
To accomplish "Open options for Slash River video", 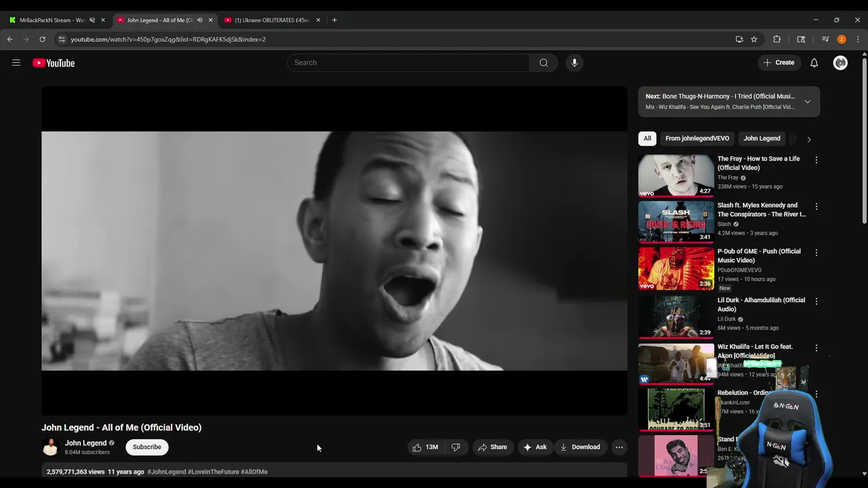I will (x=816, y=206).
